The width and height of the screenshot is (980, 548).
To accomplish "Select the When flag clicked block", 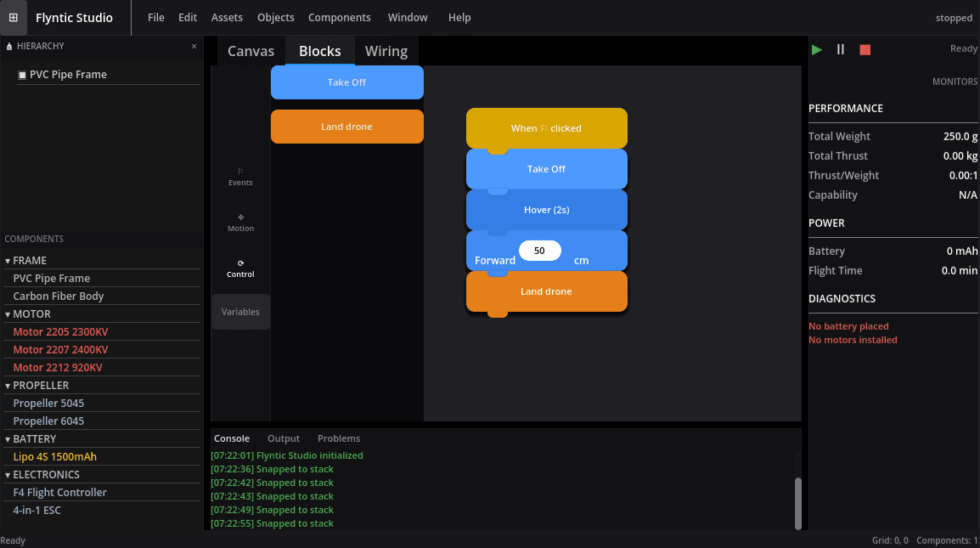I will (x=547, y=128).
